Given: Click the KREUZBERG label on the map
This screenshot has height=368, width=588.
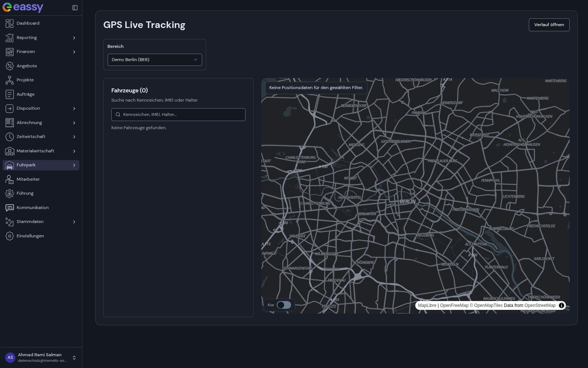Looking at the screenshot, I should click(424, 235).
